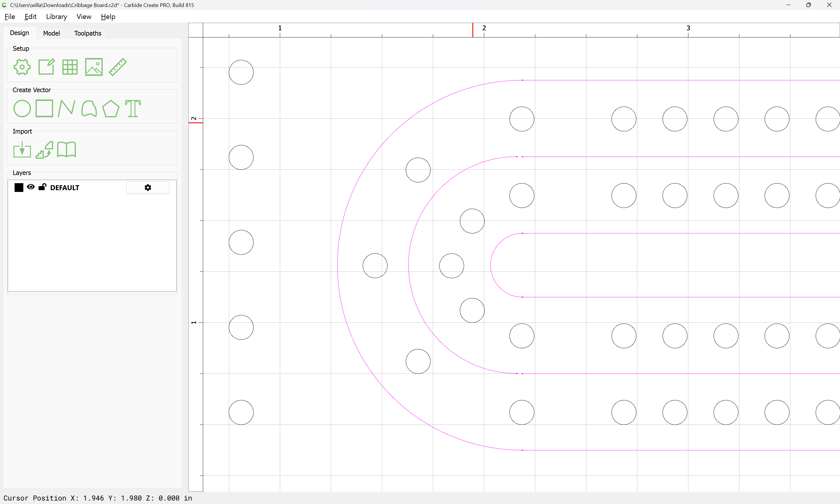Switch to the Toolpaths tab
This screenshot has width=840, height=504.
tap(87, 33)
